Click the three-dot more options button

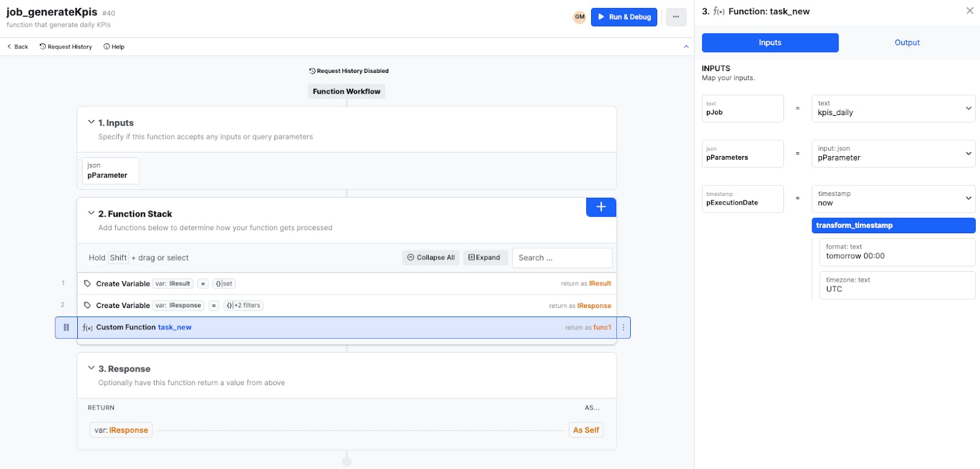click(x=676, y=17)
